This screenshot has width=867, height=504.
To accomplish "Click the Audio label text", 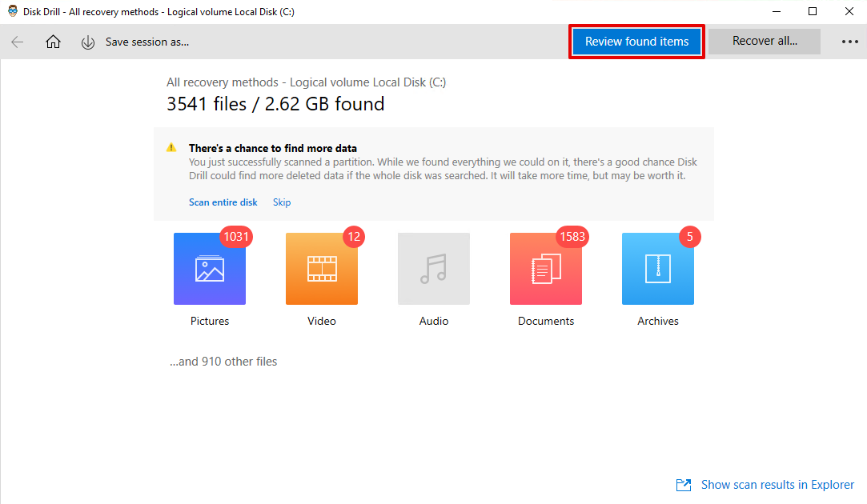I will 434,321.
